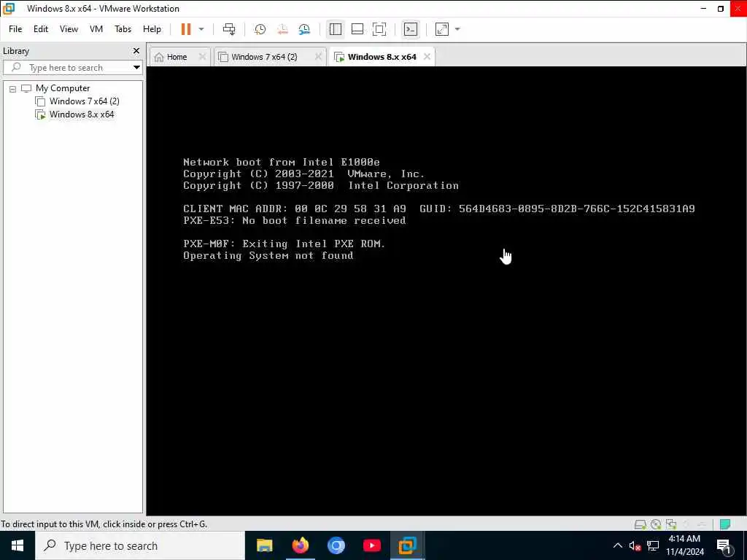This screenshot has height=560, width=747.
Task: Click the USB/sound device status icon
Action: [x=686, y=524]
